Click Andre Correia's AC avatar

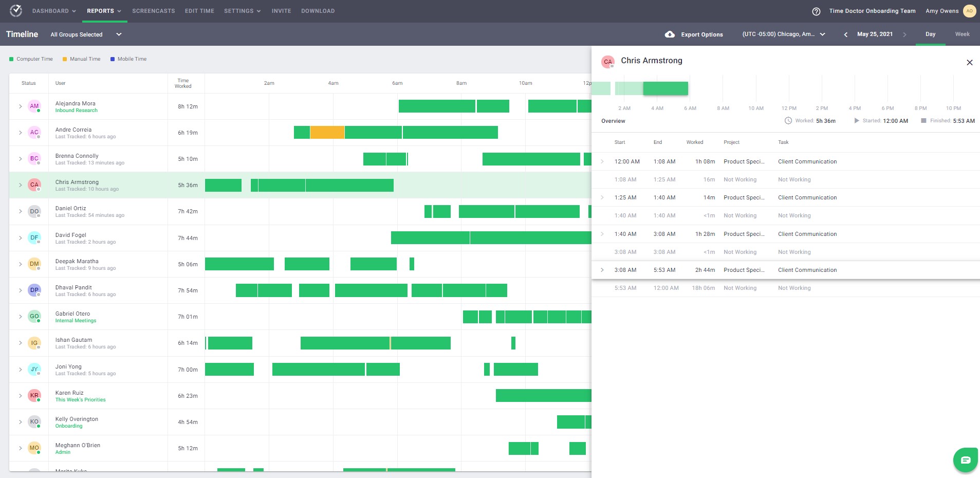34,133
